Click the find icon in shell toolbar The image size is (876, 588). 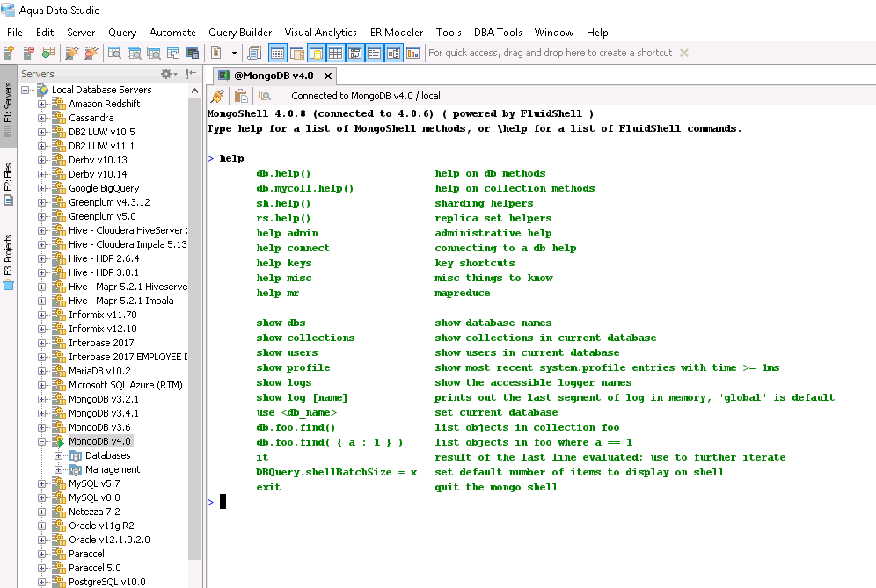tap(265, 96)
